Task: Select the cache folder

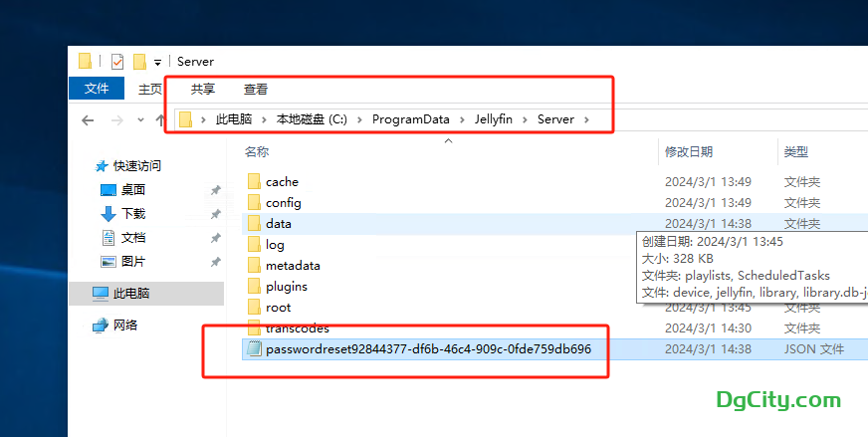Action: coord(282,181)
